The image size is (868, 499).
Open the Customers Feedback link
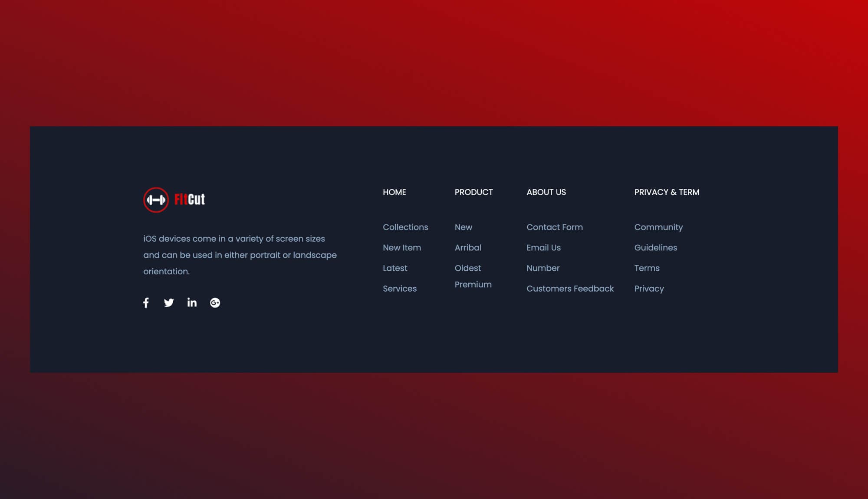coord(570,289)
